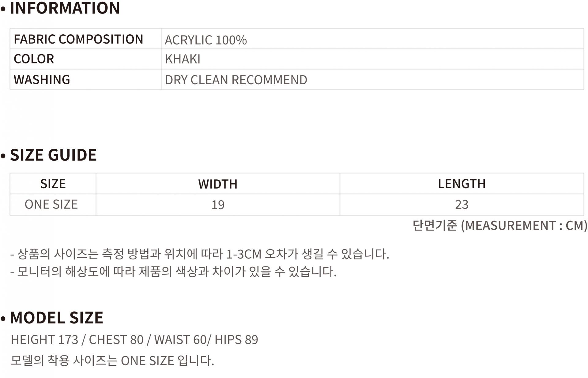Click the monitor resolution color notice
This screenshot has height=378, width=588.
coord(174,272)
